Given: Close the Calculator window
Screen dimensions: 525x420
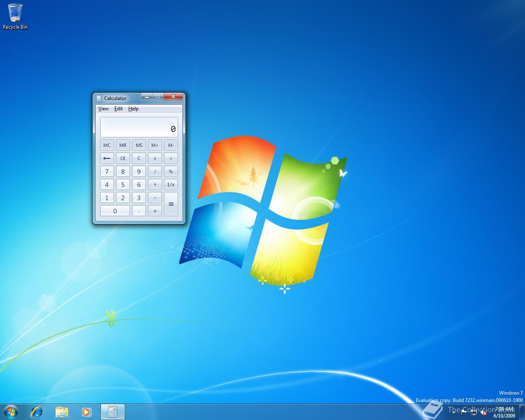Looking at the screenshot, I should tap(173, 97).
